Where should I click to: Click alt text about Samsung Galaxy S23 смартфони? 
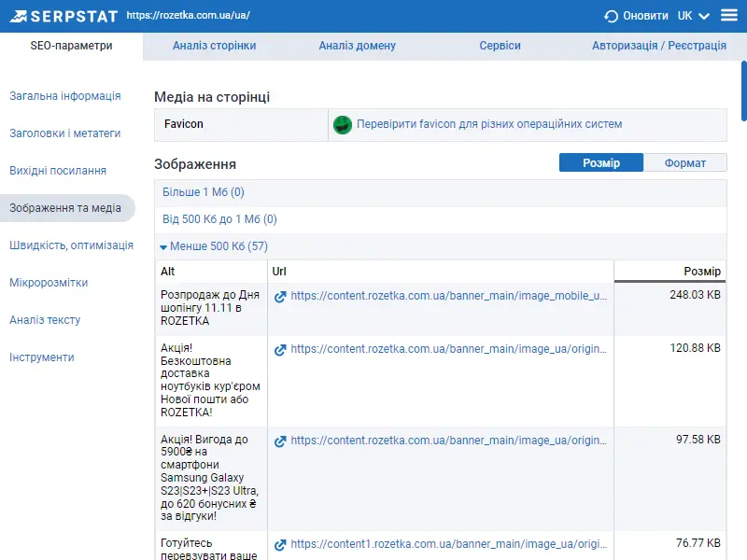coord(209,478)
